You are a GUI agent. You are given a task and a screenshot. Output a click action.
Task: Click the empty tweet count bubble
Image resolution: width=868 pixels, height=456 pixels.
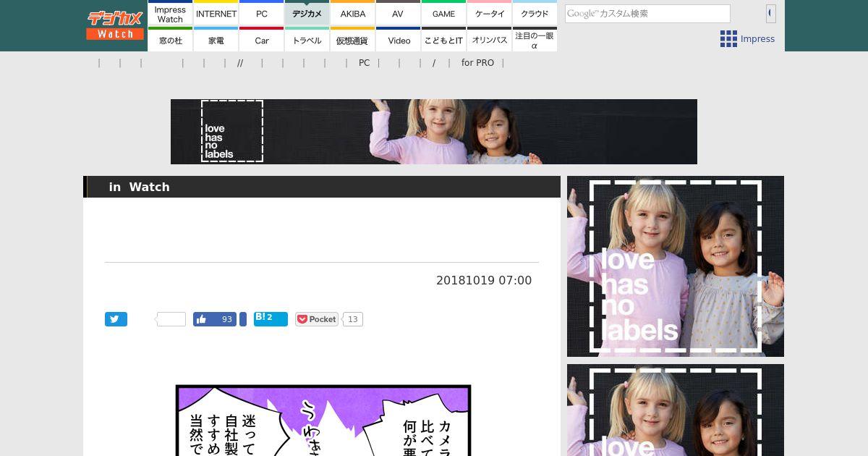coord(171,319)
